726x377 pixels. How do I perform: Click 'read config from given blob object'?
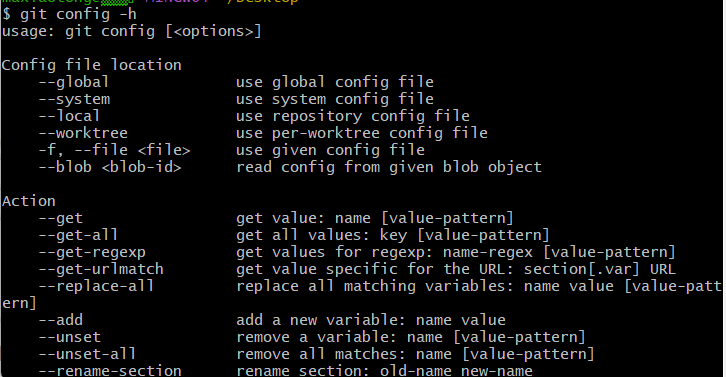389,167
